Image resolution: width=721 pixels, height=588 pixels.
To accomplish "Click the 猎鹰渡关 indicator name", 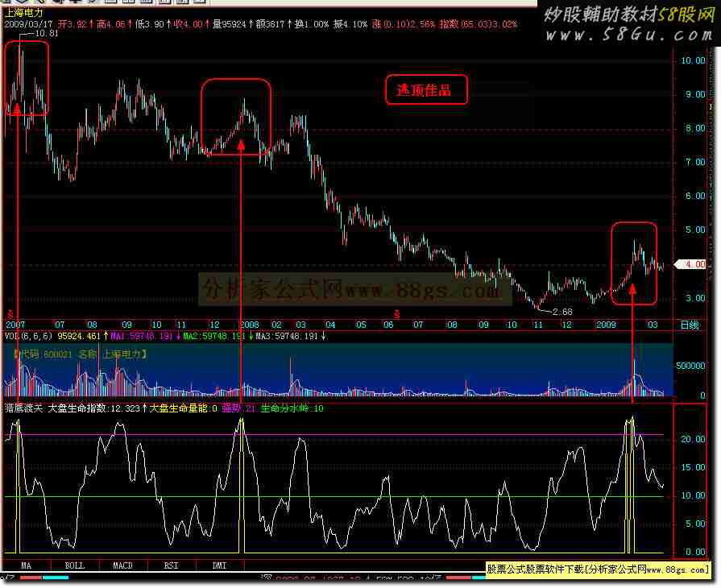I will pyautogui.click(x=23, y=408).
